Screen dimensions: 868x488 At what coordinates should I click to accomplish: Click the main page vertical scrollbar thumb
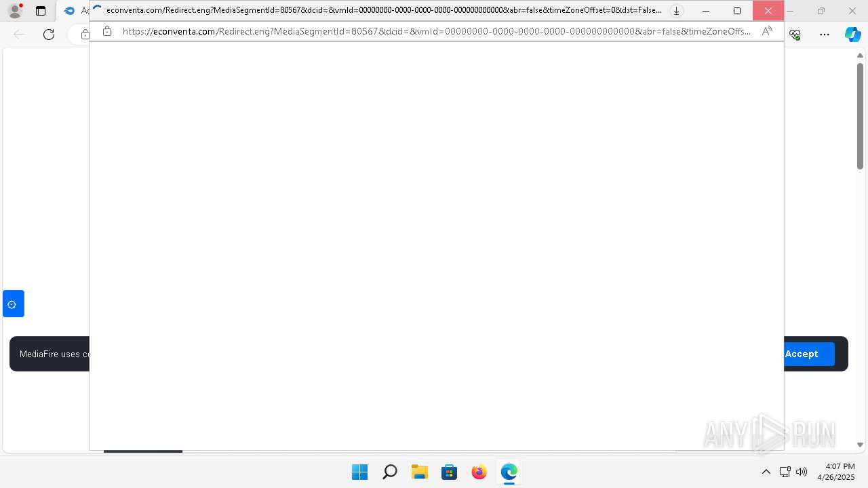(x=860, y=116)
